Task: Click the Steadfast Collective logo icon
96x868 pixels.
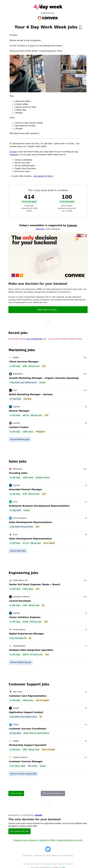Action: click(10, 597)
